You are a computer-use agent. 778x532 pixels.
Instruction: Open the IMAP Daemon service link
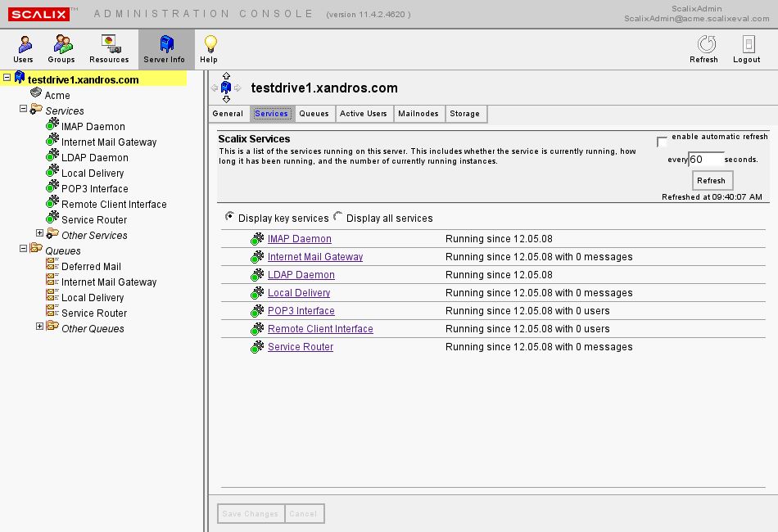[299, 239]
